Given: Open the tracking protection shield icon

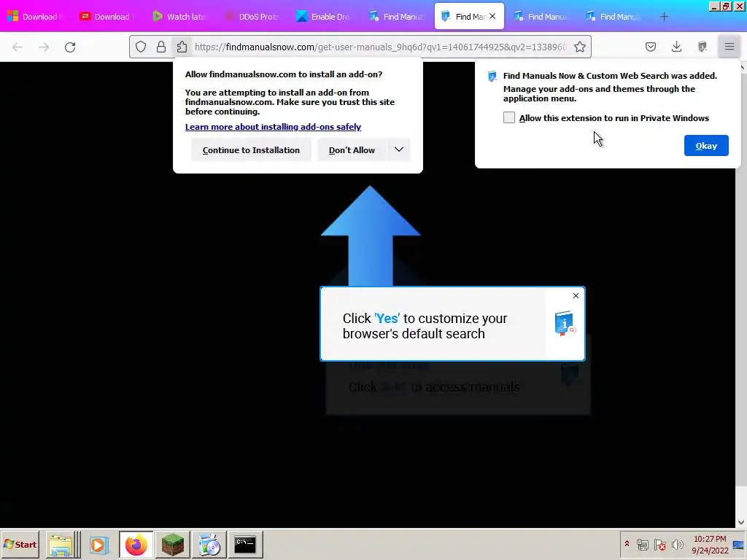Looking at the screenshot, I should (x=141, y=47).
